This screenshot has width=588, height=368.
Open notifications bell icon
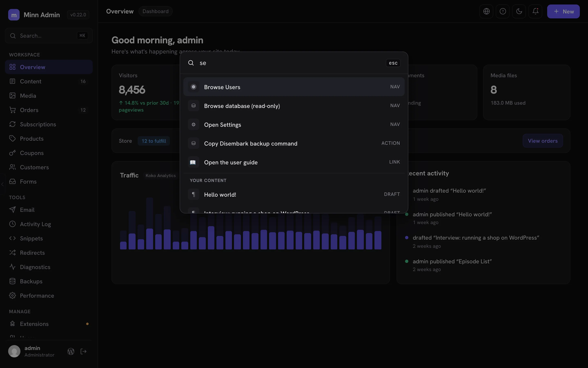(536, 11)
